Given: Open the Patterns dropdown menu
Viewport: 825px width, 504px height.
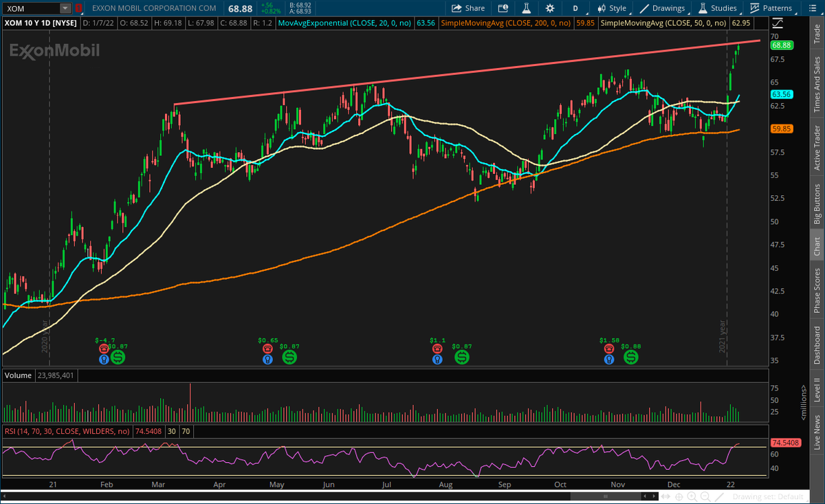Looking at the screenshot, I should point(772,8).
